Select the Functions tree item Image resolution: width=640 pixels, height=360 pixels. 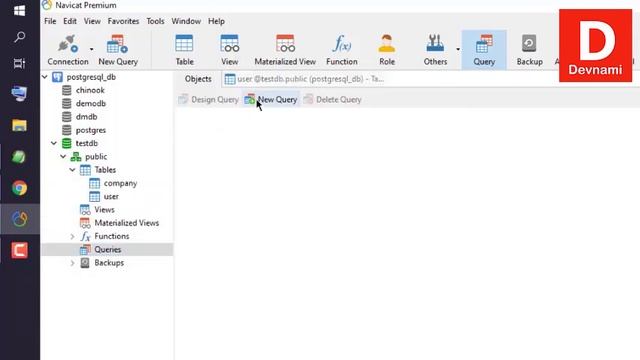(111, 236)
